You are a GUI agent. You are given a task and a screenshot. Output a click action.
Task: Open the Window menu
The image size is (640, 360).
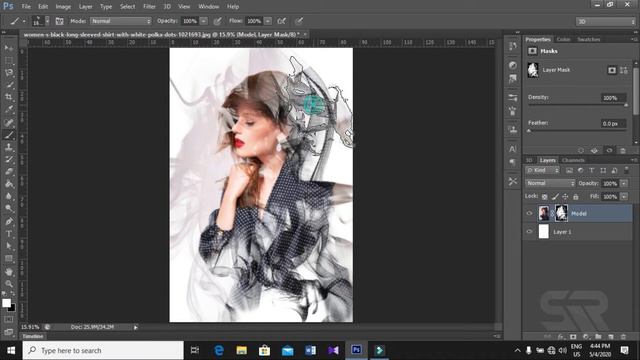pyautogui.click(x=209, y=7)
